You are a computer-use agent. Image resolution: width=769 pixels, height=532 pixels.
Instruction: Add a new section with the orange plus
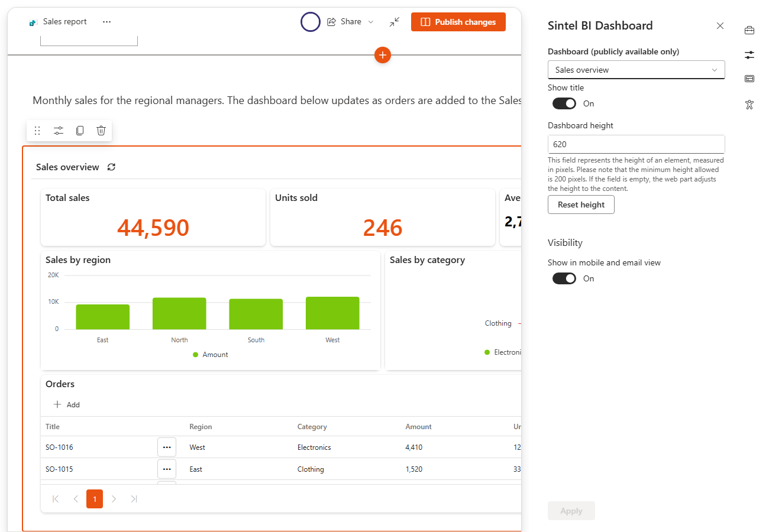coord(383,55)
